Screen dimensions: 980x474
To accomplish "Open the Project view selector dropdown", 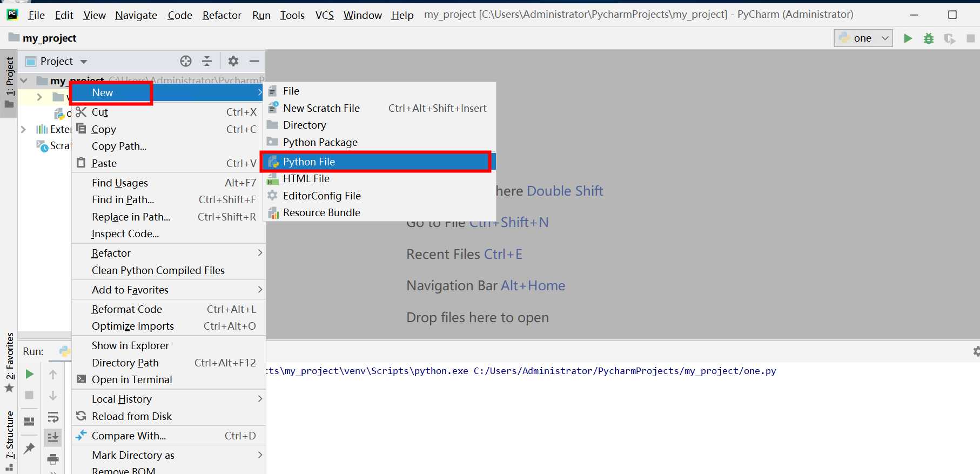I will [x=57, y=61].
